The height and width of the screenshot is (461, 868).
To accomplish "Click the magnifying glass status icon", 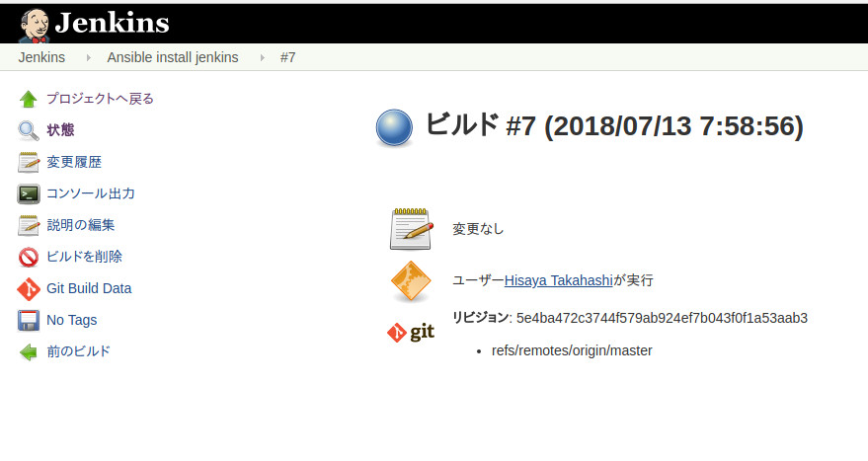I will pyautogui.click(x=29, y=130).
